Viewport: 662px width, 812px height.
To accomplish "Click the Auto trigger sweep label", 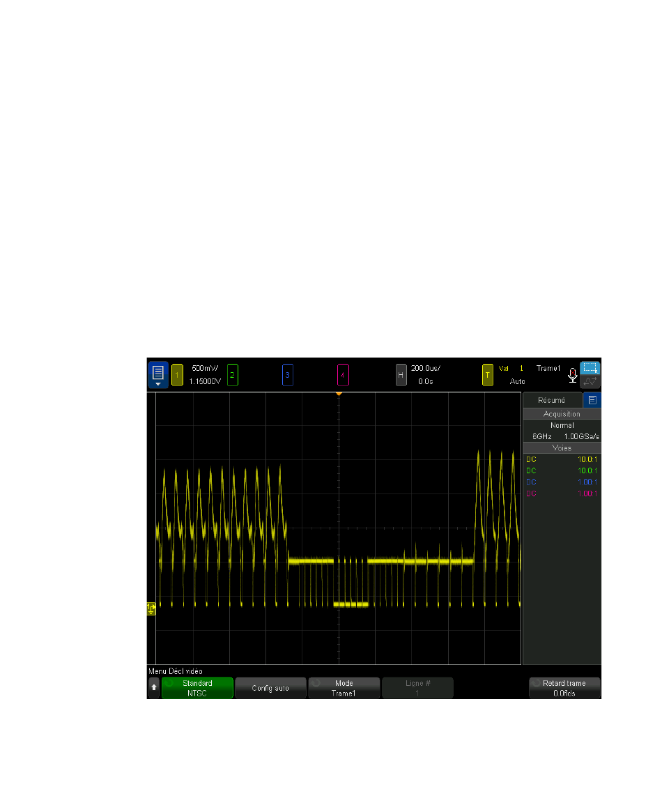I will click(518, 381).
